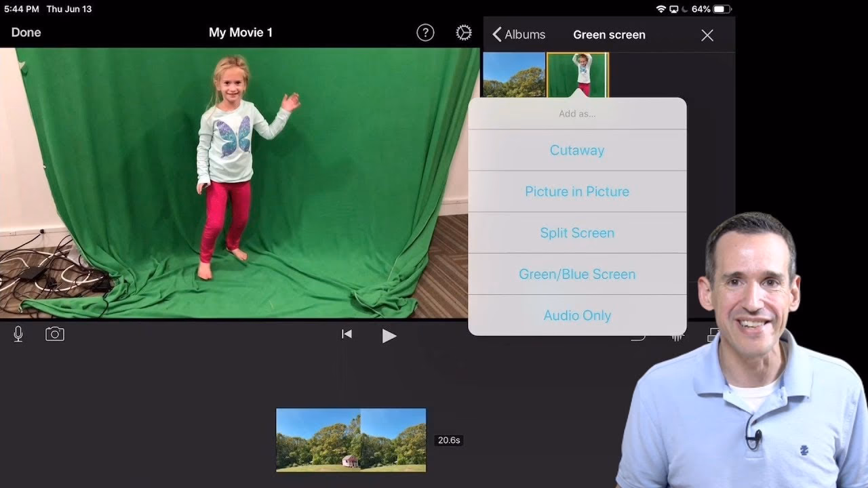Choose Picture in Picture
The height and width of the screenshot is (488, 868).
pyautogui.click(x=577, y=191)
